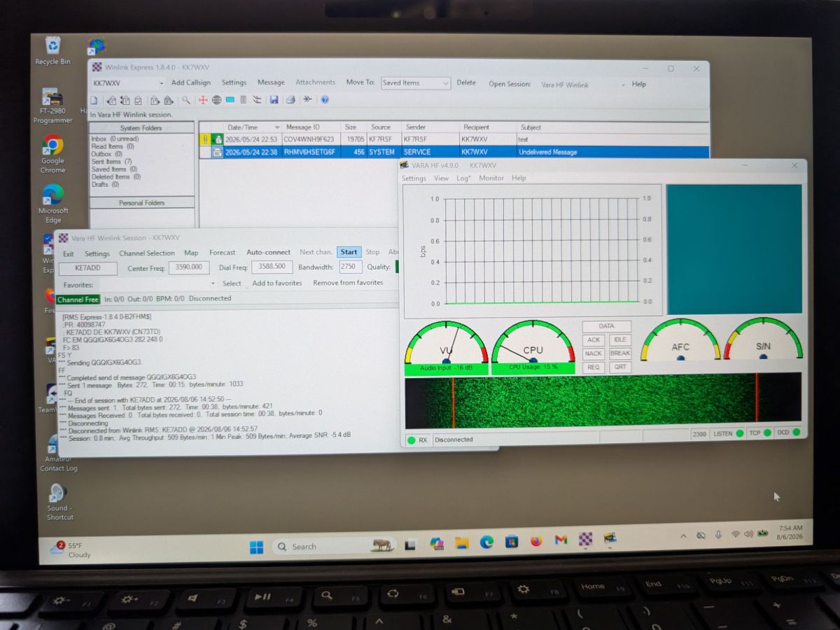Open Settings menu in Winlink Express
The height and width of the screenshot is (630, 840).
tap(234, 83)
